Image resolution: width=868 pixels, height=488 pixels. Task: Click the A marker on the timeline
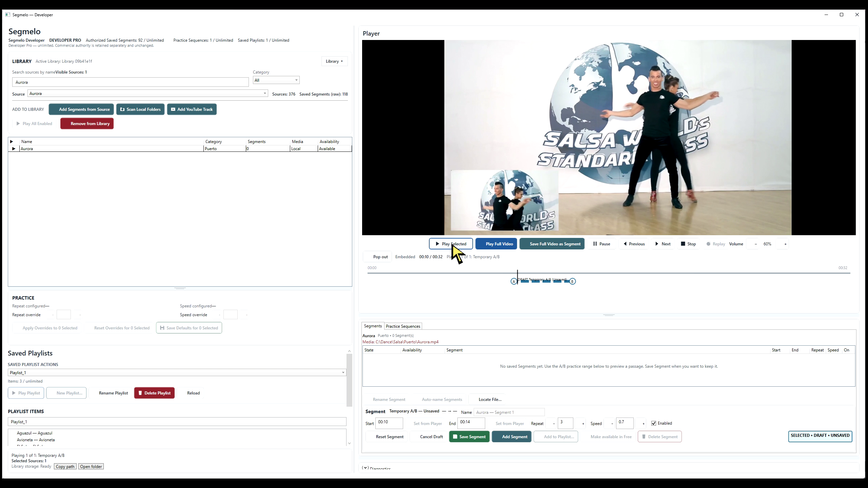point(514,281)
